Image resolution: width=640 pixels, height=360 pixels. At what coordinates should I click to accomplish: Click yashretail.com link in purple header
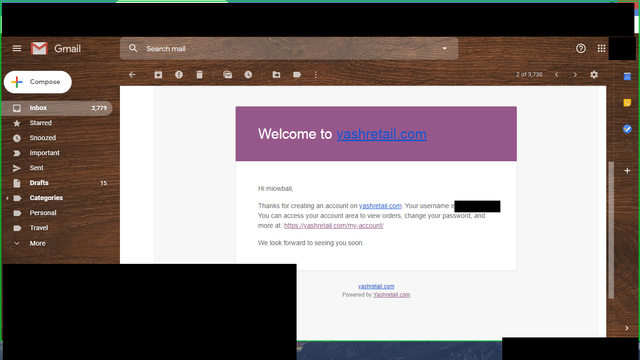pyautogui.click(x=381, y=134)
